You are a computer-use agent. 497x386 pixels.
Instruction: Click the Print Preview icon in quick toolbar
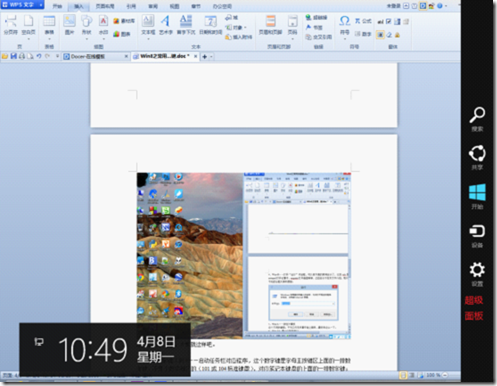pos(30,56)
